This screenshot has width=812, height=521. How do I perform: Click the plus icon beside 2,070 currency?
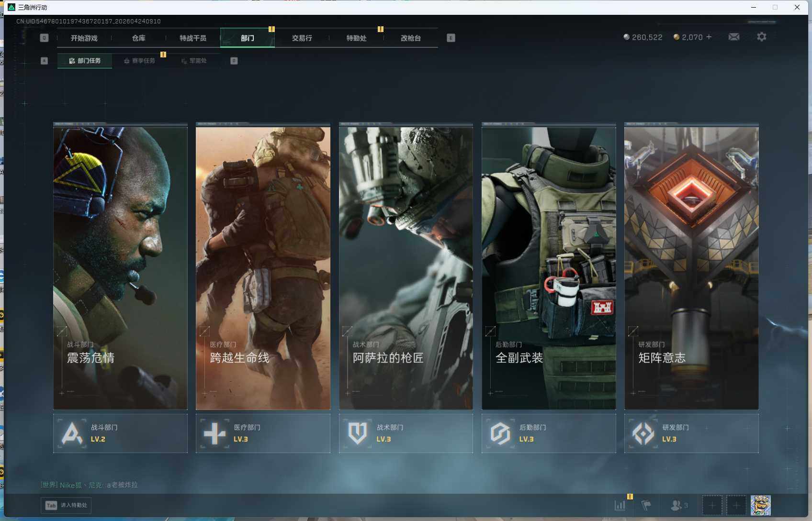click(709, 37)
